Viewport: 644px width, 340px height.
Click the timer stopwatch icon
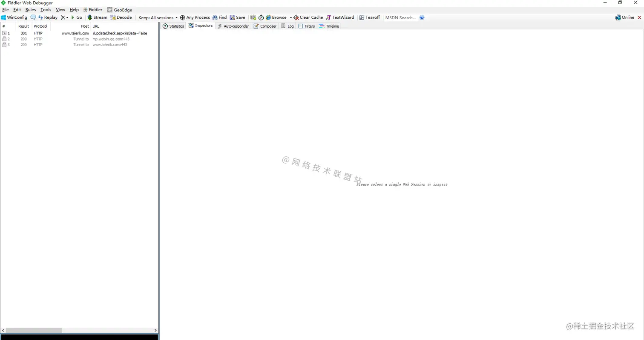click(261, 17)
